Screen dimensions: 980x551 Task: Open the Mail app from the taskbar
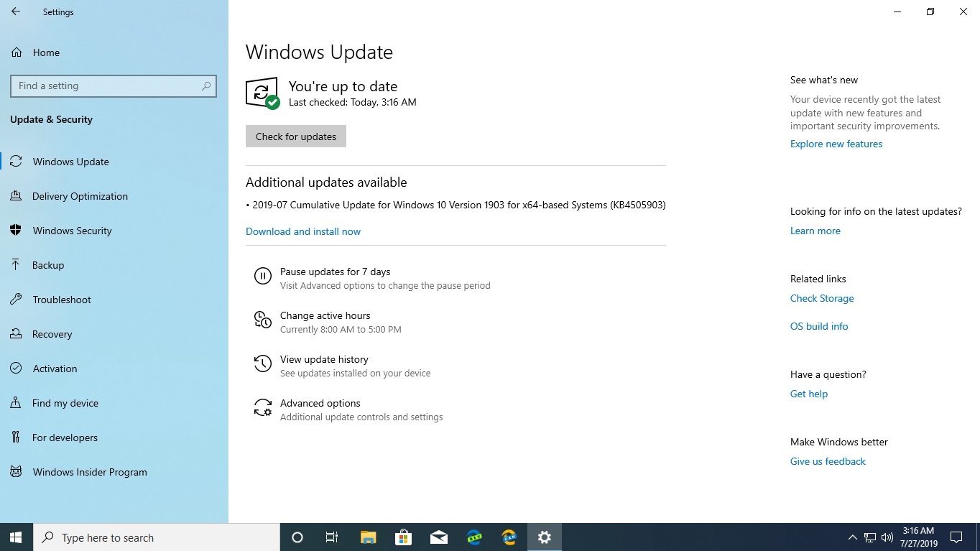coord(438,537)
